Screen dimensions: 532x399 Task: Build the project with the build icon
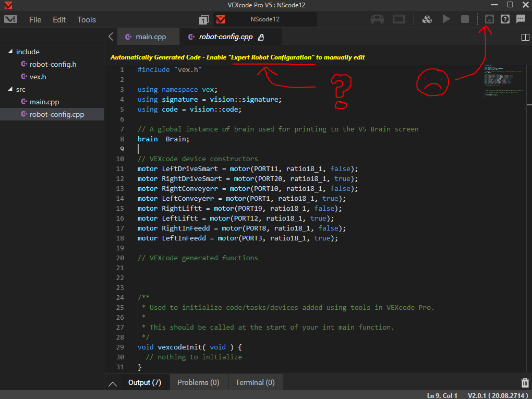click(427, 19)
